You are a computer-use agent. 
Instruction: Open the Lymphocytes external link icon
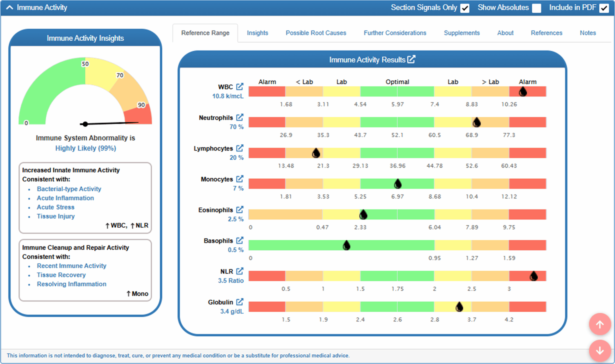click(x=240, y=148)
